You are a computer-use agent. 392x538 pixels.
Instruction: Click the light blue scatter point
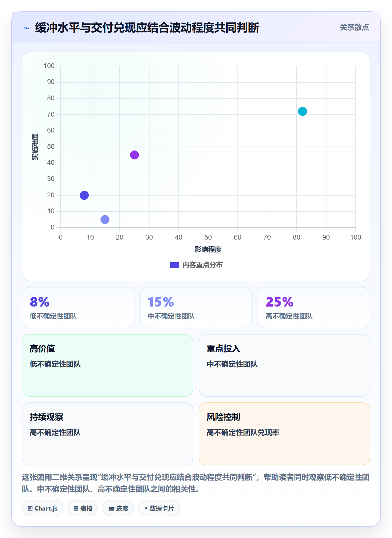[105, 219]
